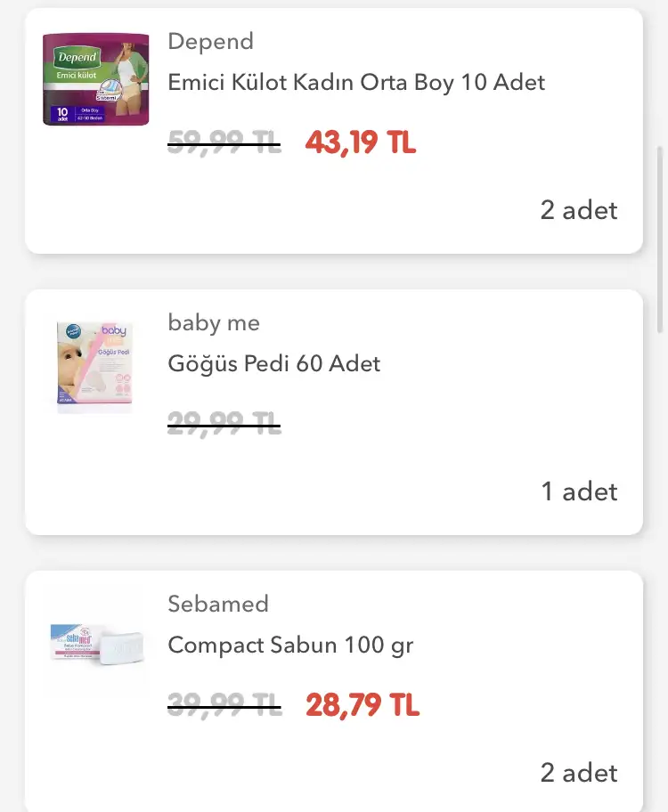Click the Göğüs Pedi 1 adet quantity

(580, 491)
